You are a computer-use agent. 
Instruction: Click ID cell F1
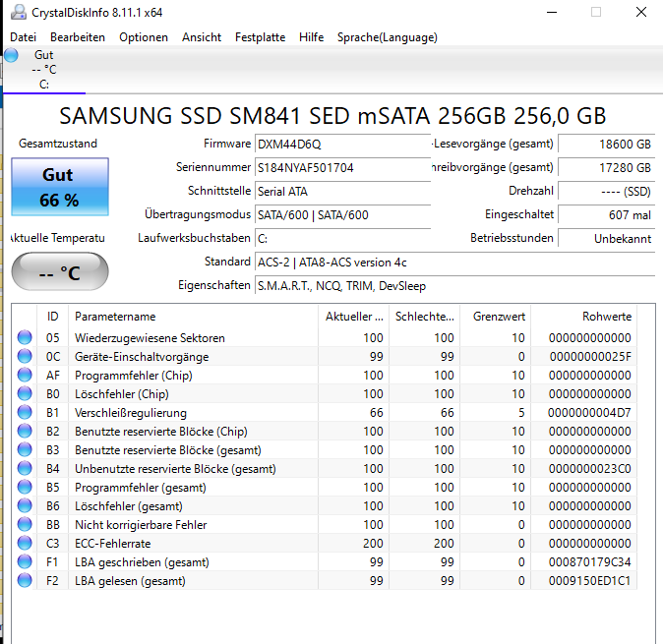click(52, 562)
